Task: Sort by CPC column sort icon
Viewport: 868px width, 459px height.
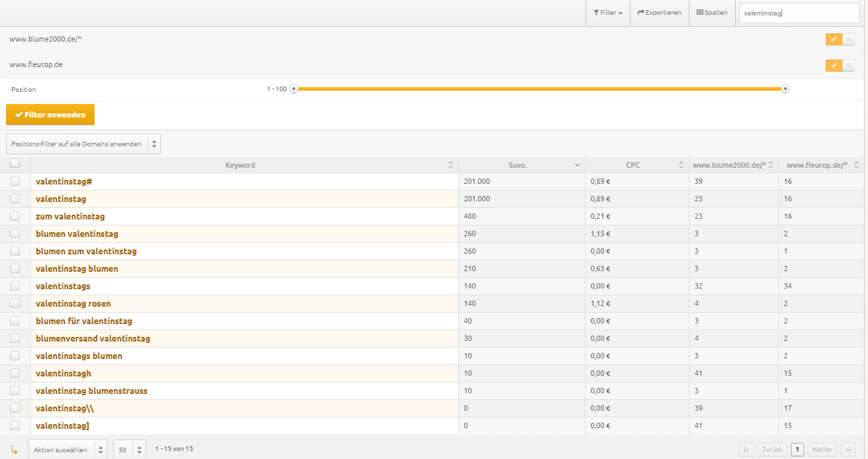Action: [x=681, y=165]
